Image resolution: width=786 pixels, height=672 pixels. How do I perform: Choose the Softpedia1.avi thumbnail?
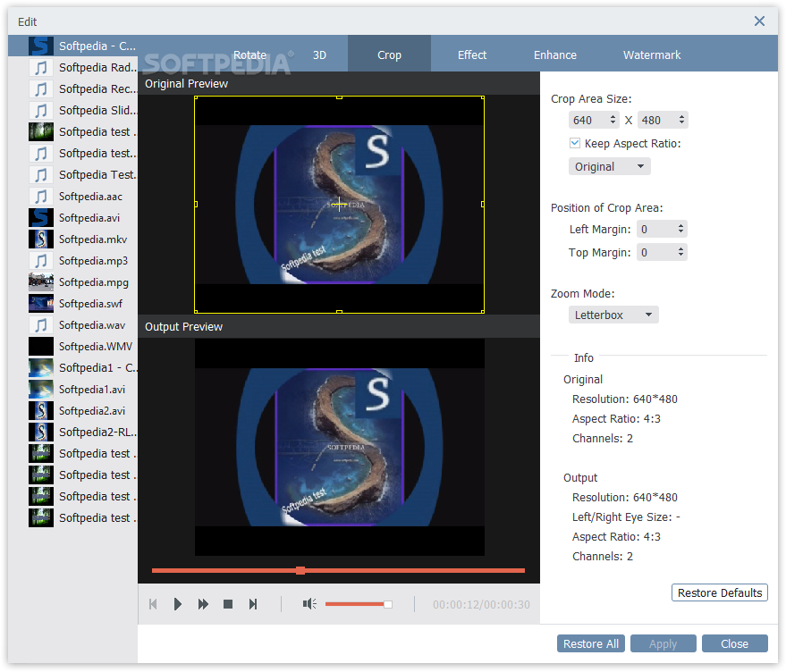coord(41,390)
